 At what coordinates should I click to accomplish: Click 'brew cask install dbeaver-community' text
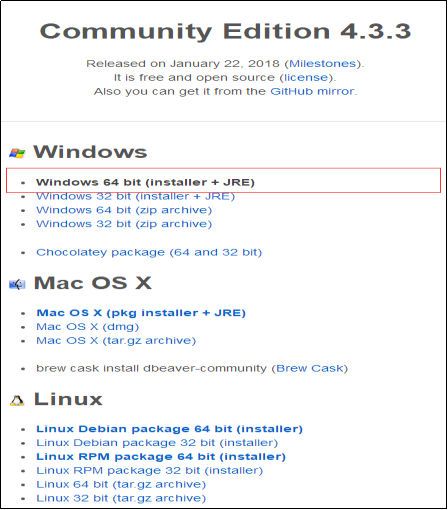pos(152,368)
